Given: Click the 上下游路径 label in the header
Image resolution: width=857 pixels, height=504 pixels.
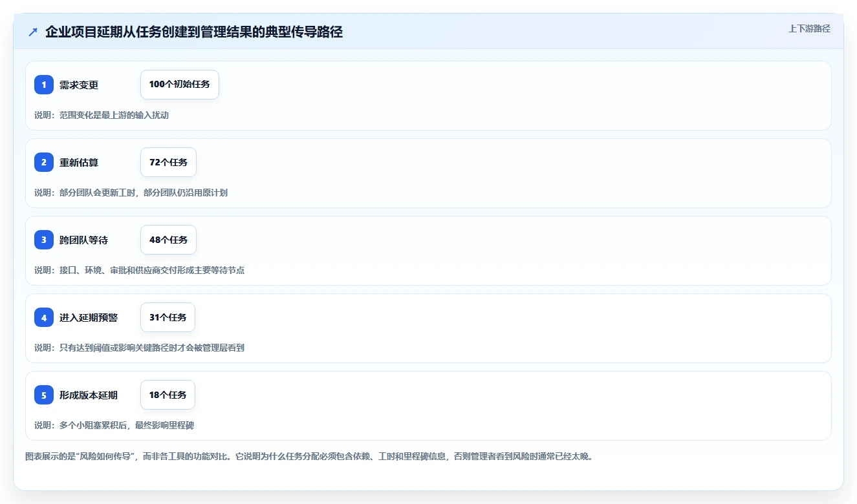Looking at the screenshot, I should tap(809, 28).
